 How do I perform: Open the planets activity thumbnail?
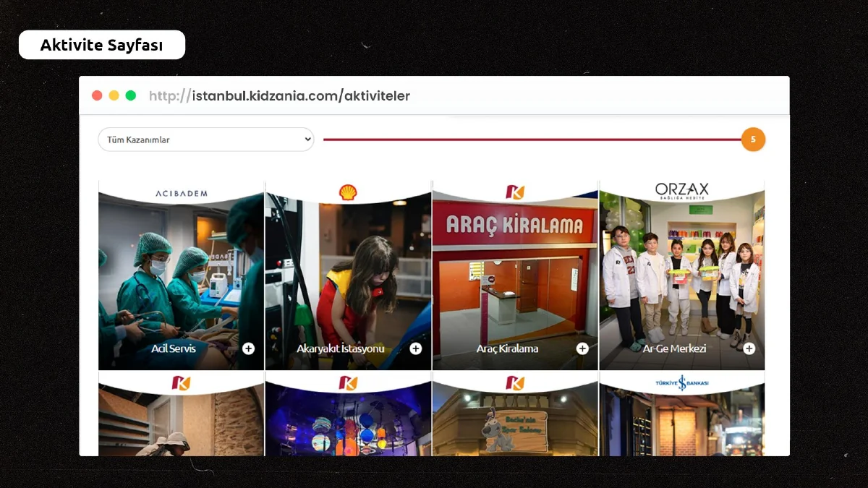coord(349,414)
